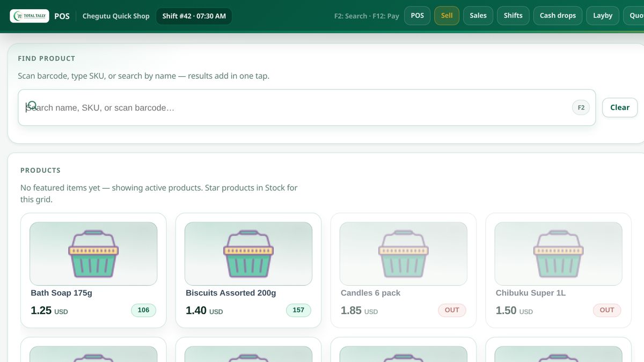Click the PRODUCTS heading
This screenshot has width=644, height=362.
pyautogui.click(x=41, y=171)
